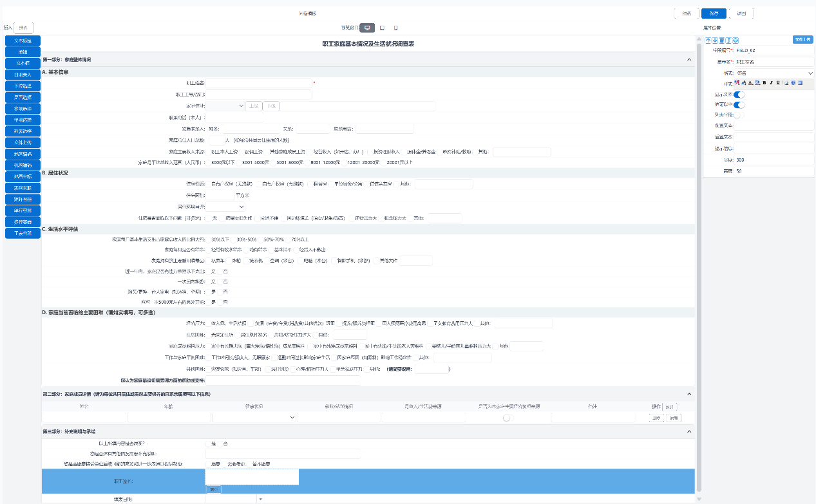Click the move-down arrow icon in properties panel
Screen dimensions: 816x504
(x=714, y=41)
